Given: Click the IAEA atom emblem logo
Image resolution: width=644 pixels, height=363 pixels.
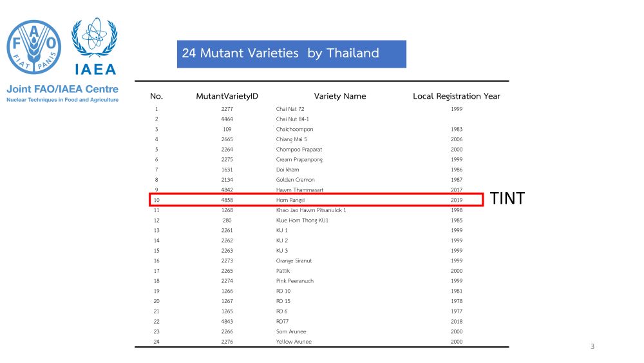Looking at the screenshot, I should tap(95, 37).
